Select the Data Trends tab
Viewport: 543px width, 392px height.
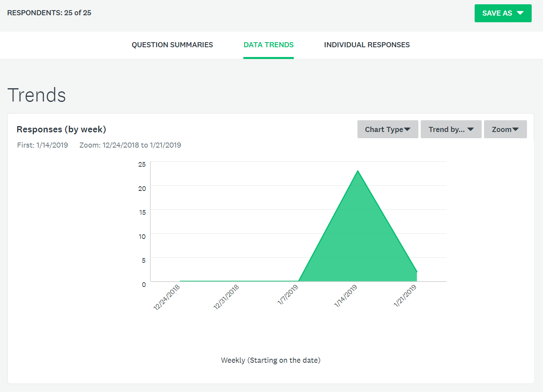[x=268, y=45]
